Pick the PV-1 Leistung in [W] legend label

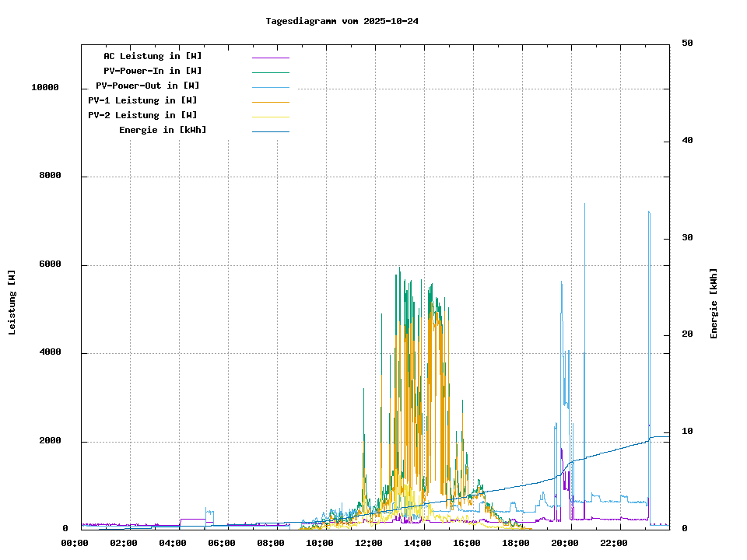[142, 100]
